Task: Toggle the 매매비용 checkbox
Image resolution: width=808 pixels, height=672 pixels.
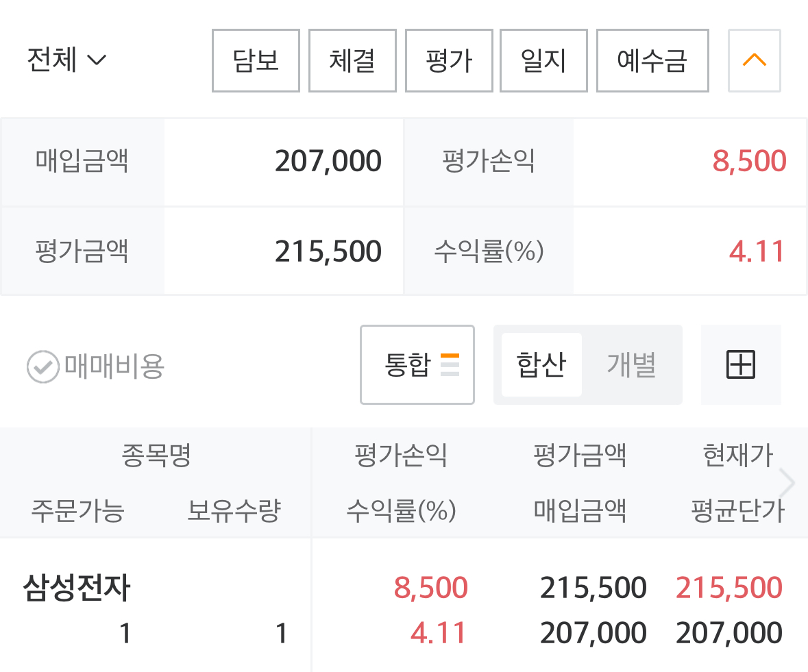Action: 42,366
